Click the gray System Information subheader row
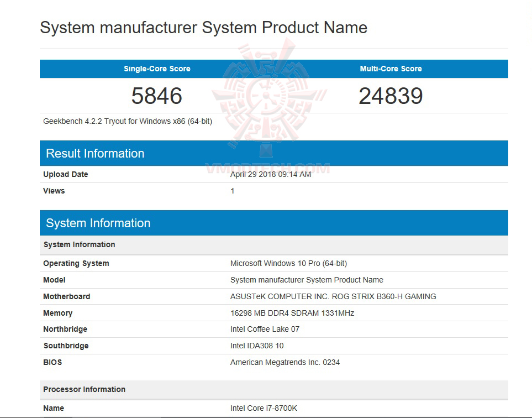 point(274,244)
